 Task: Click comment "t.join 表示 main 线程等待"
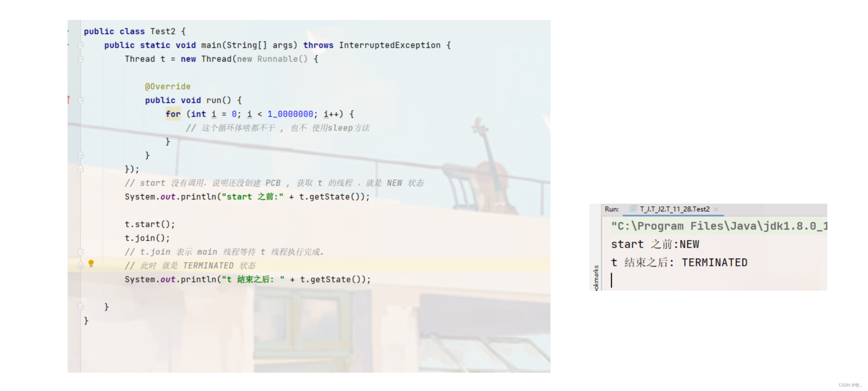click(x=224, y=252)
